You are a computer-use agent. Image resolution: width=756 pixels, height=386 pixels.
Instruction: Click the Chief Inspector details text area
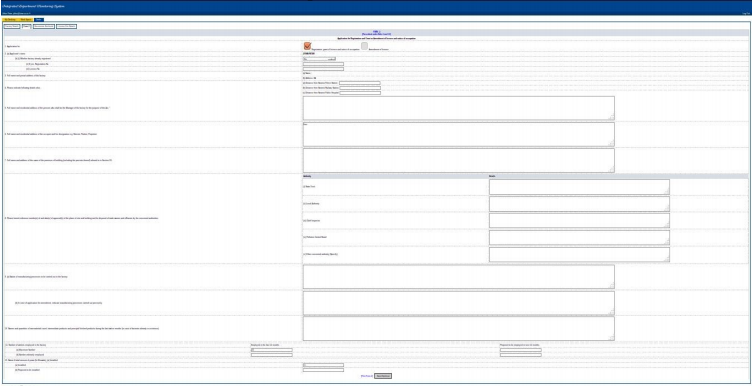[579, 221]
